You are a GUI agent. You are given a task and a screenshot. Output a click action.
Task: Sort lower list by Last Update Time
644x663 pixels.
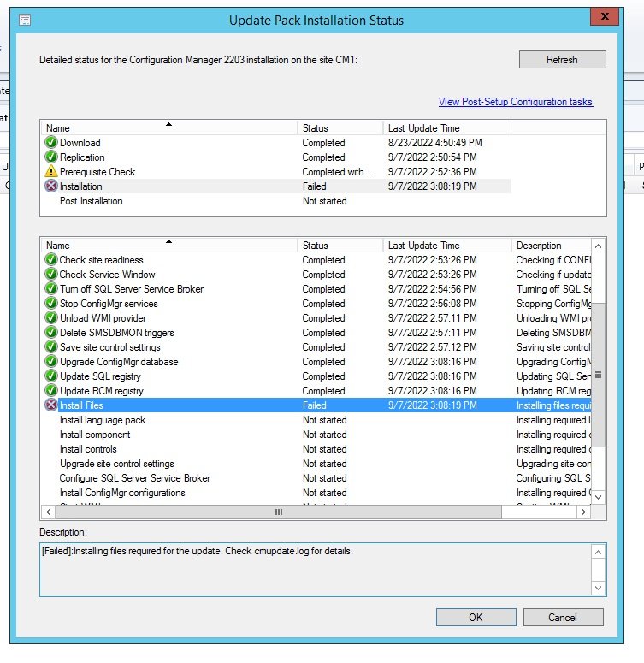(447, 246)
